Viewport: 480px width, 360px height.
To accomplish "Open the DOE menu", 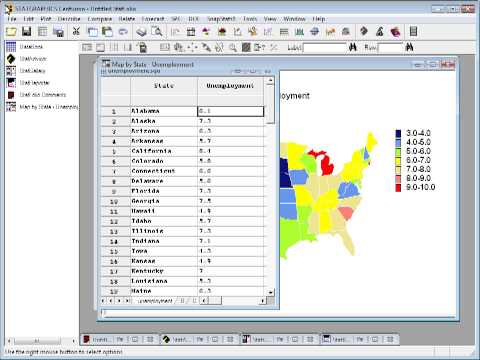I will 193,19.
